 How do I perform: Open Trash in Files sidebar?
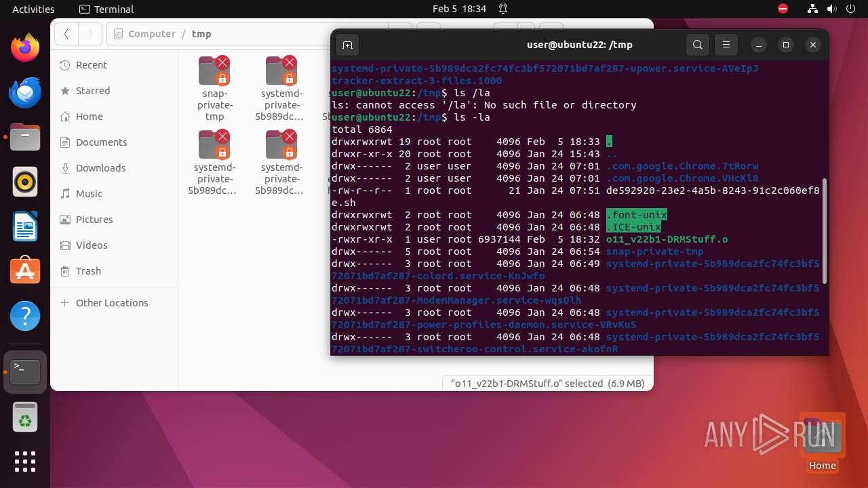pos(114,271)
